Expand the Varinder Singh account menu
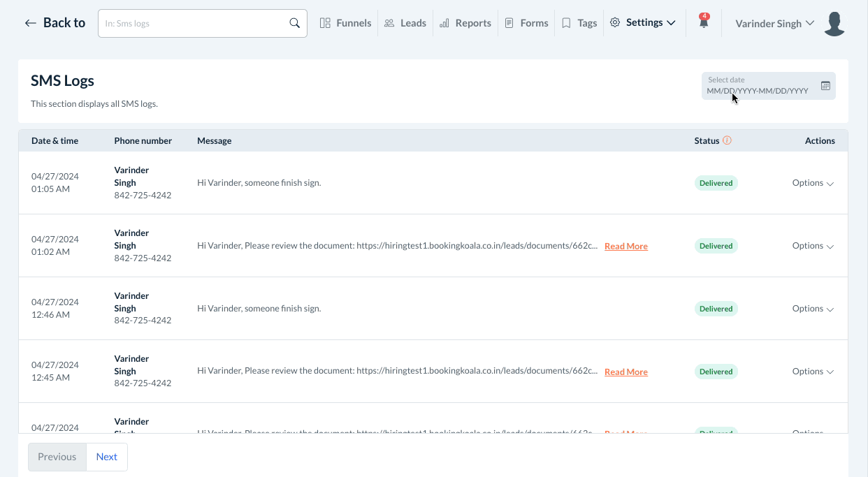868x477 pixels. click(x=774, y=23)
